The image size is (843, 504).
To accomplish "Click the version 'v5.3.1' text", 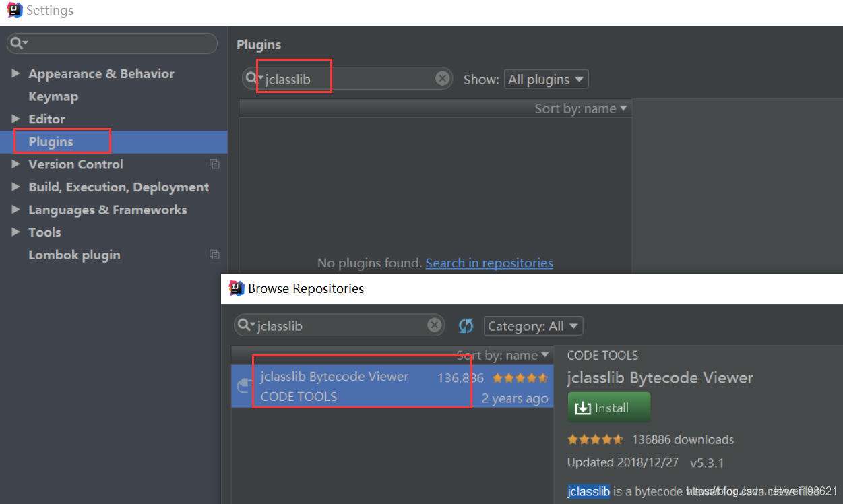I will tap(707, 463).
